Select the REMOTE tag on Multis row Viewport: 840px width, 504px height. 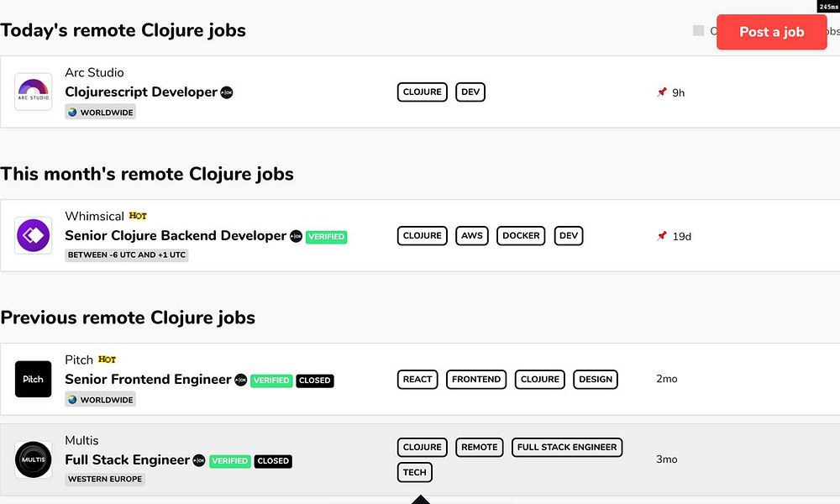point(480,447)
